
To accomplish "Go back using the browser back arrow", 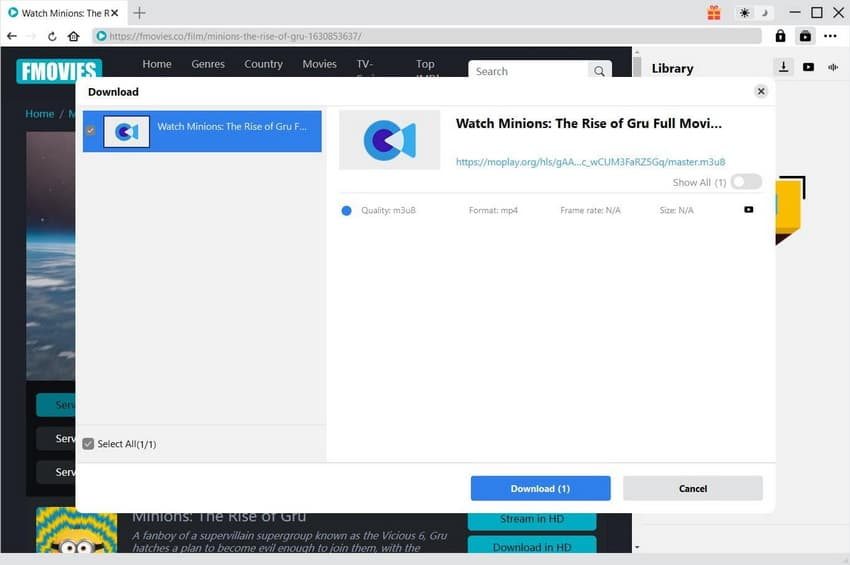I will tap(12, 36).
